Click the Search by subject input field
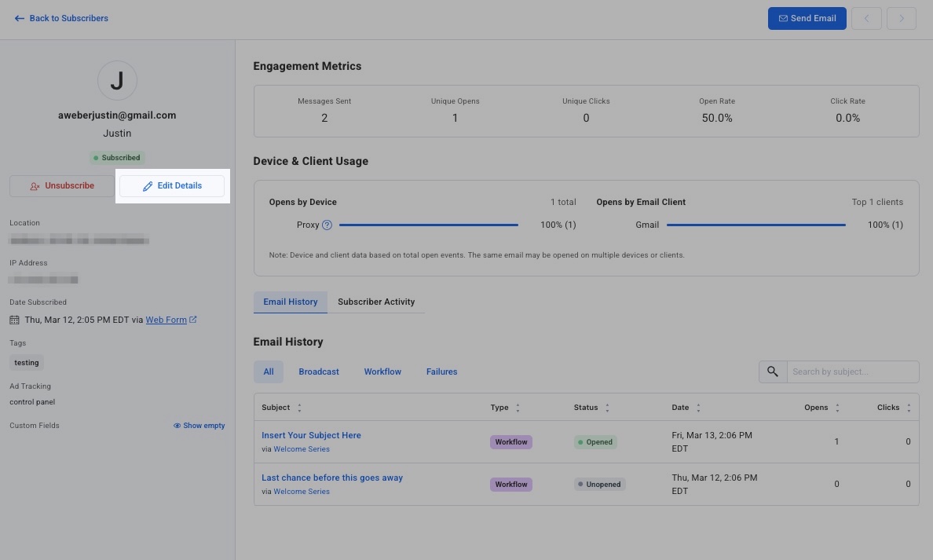Image resolution: width=933 pixels, height=560 pixels. 852,372
